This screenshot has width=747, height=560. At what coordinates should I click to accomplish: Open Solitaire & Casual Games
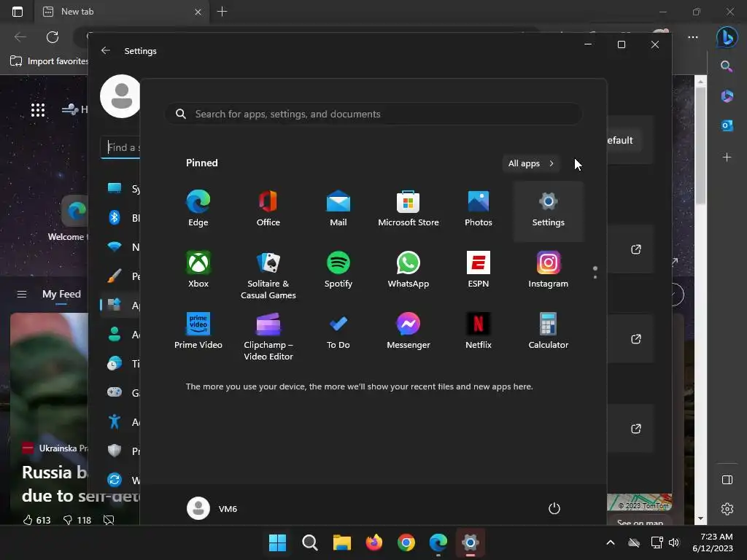[x=268, y=276]
